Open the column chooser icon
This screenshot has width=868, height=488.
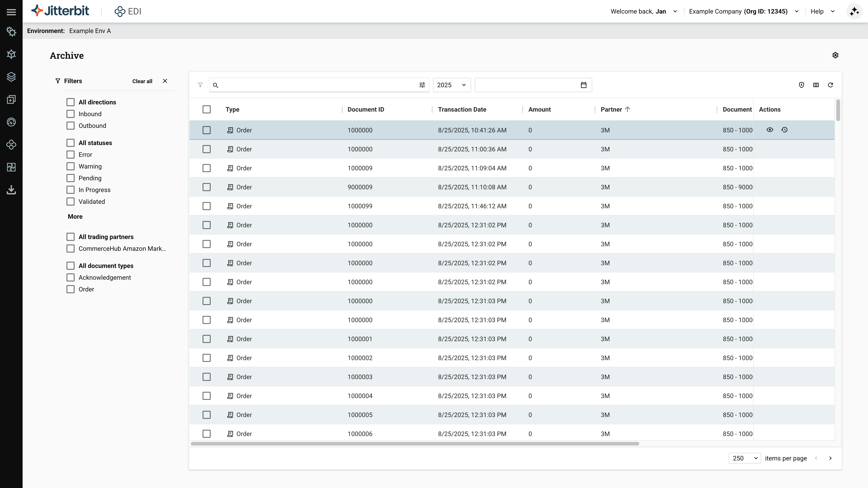click(816, 85)
